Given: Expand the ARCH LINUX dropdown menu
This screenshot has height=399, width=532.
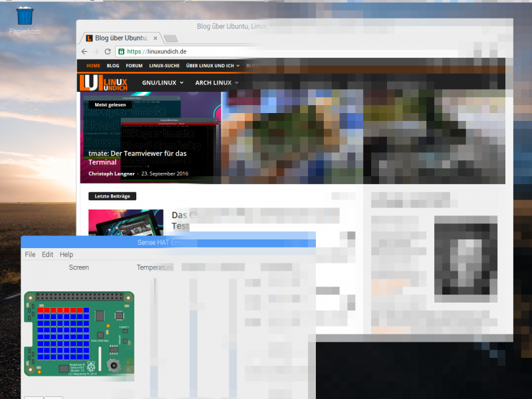Looking at the screenshot, I should (x=213, y=82).
